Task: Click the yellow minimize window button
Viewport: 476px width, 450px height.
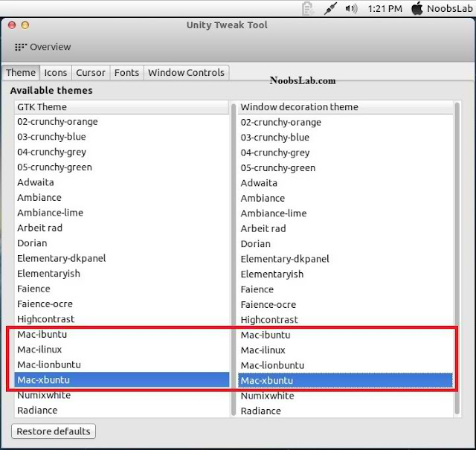Action: click(x=25, y=25)
